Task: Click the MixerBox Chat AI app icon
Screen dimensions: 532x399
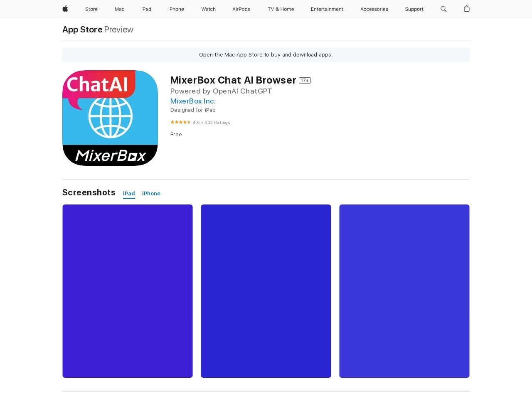Action: (x=110, y=118)
